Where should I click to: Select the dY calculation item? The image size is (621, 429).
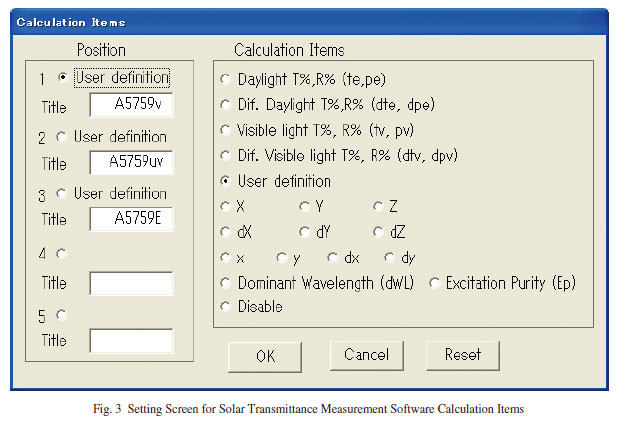tap(305, 232)
